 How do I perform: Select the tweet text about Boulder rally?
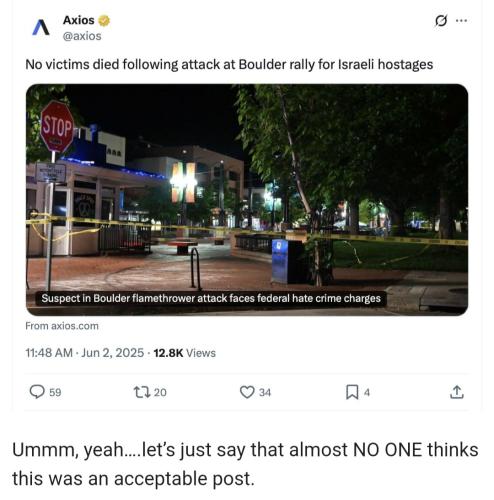click(229, 65)
